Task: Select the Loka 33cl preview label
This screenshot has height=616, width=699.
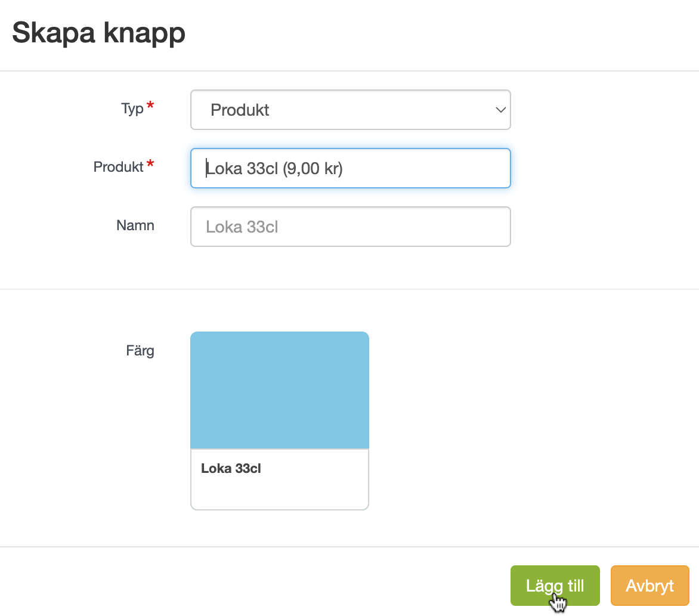Action: (x=231, y=469)
